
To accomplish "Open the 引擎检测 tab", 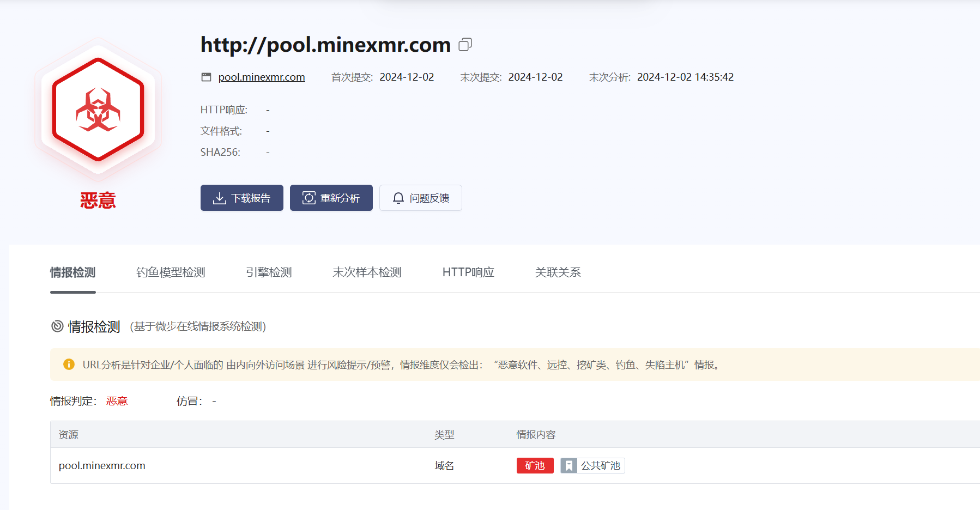I will click(269, 272).
